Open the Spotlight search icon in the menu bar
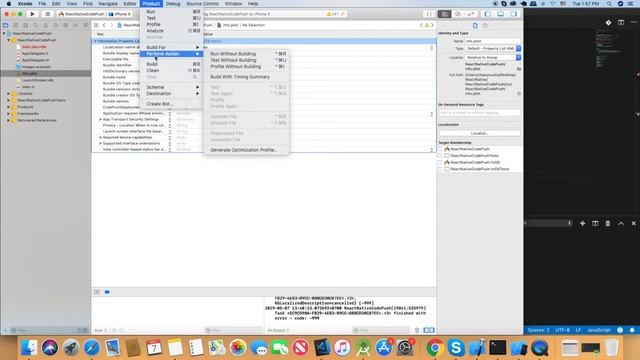Screen dimensions: 640x360 (x=609, y=4)
